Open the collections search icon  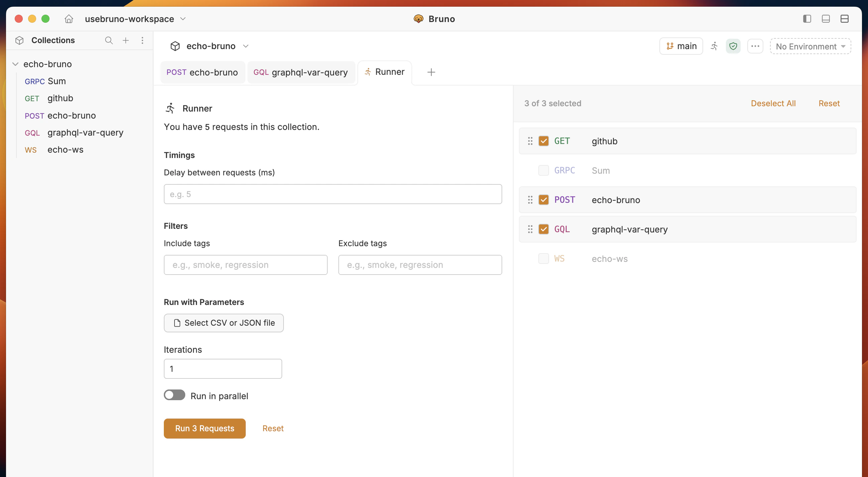(108, 40)
